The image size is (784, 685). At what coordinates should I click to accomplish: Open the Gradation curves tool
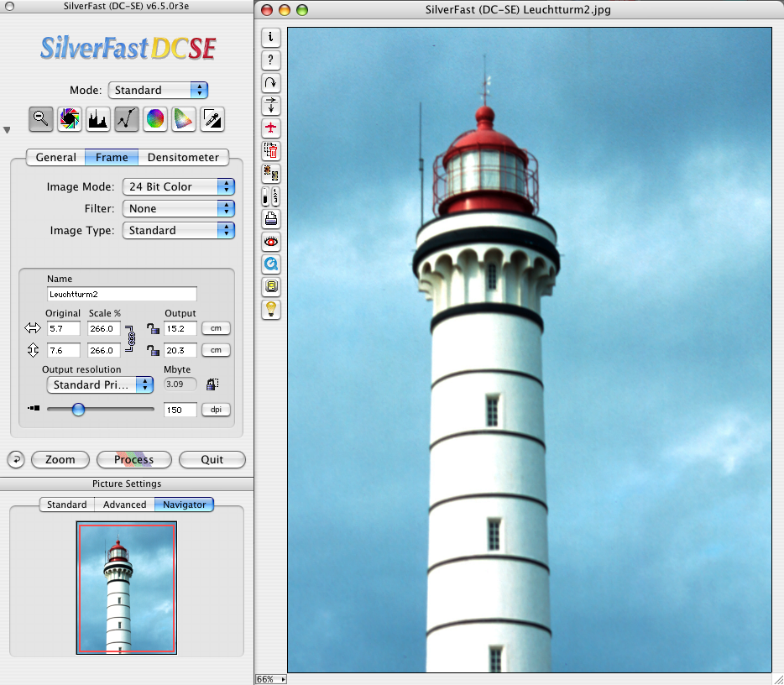(x=126, y=119)
